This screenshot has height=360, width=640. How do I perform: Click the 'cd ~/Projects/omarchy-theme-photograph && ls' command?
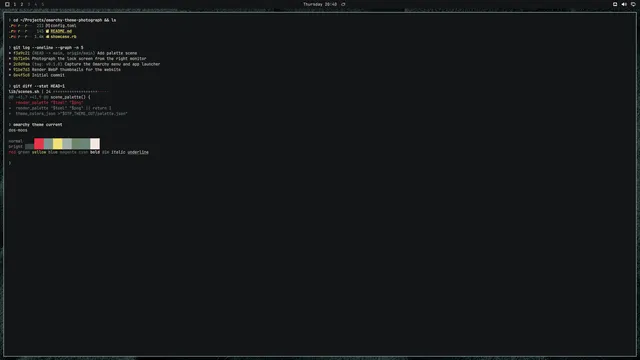[64, 20]
